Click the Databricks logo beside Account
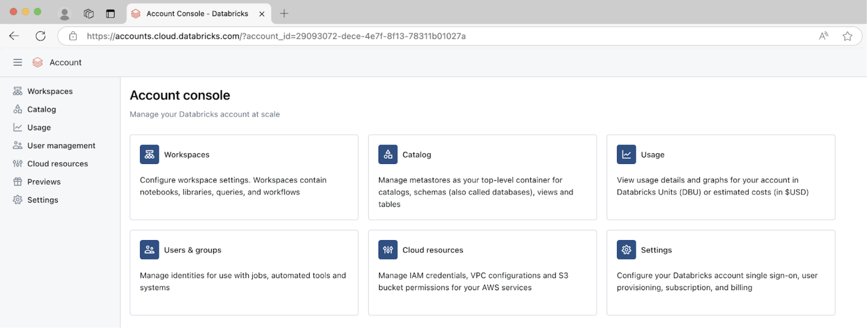Image resolution: width=868 pixels, height=331 pixels. tap(37, 62)
